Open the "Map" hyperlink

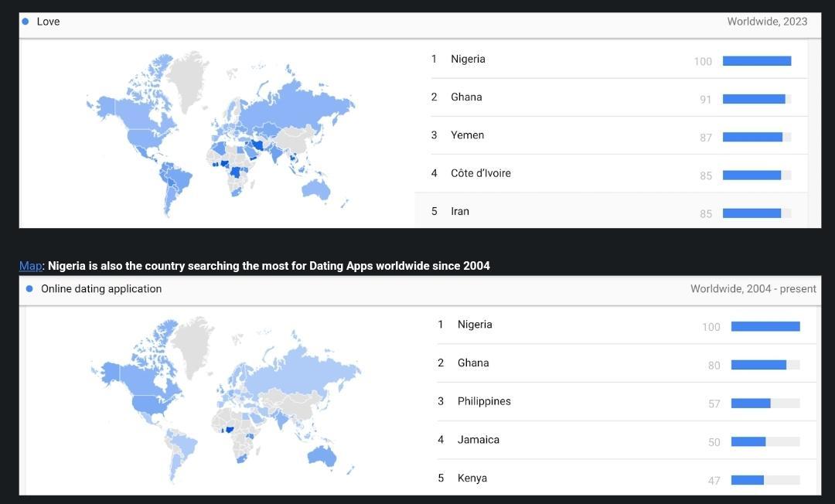point(30,266)
